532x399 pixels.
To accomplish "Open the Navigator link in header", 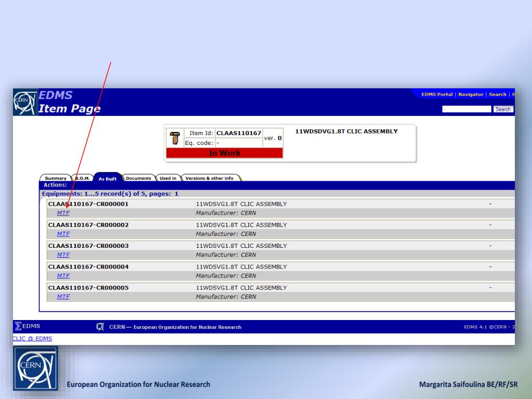I will click(471, 95).
